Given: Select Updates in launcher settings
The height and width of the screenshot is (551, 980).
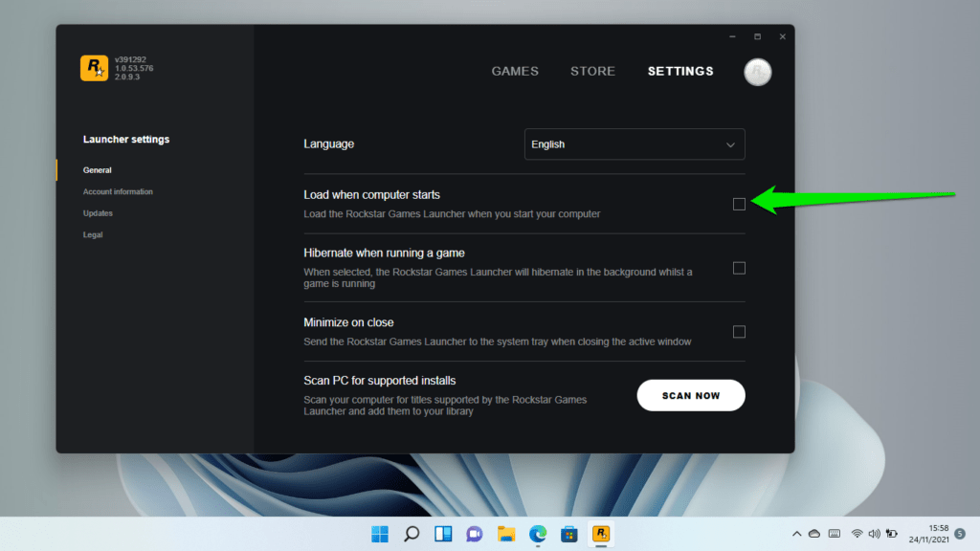Looking at the screenshot, I should [x=99, y=213].
